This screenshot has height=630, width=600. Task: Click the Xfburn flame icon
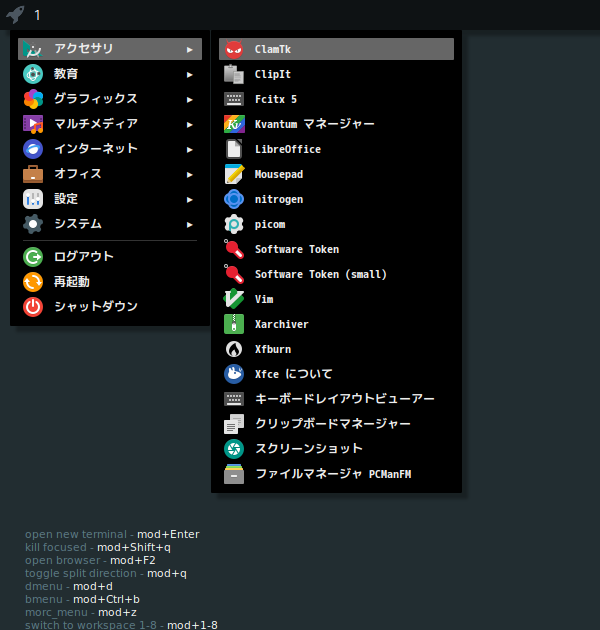click(233, 349)
